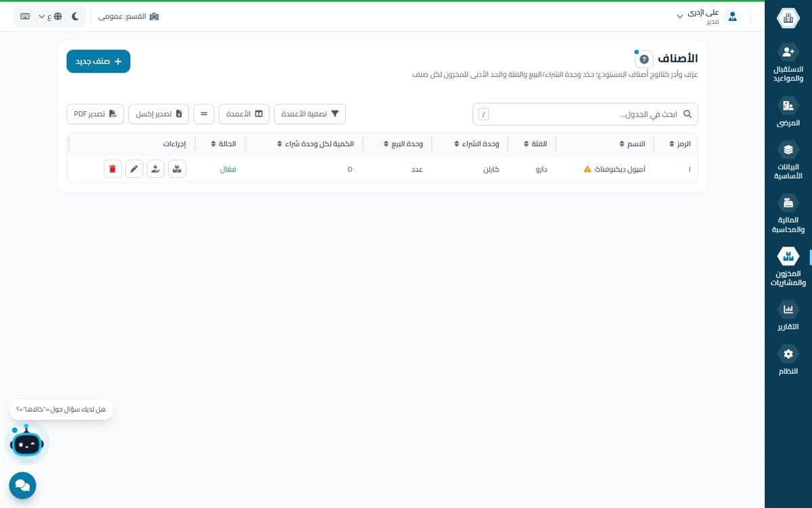
Task: Sort by the الفئة column
Action: (535, 144)
